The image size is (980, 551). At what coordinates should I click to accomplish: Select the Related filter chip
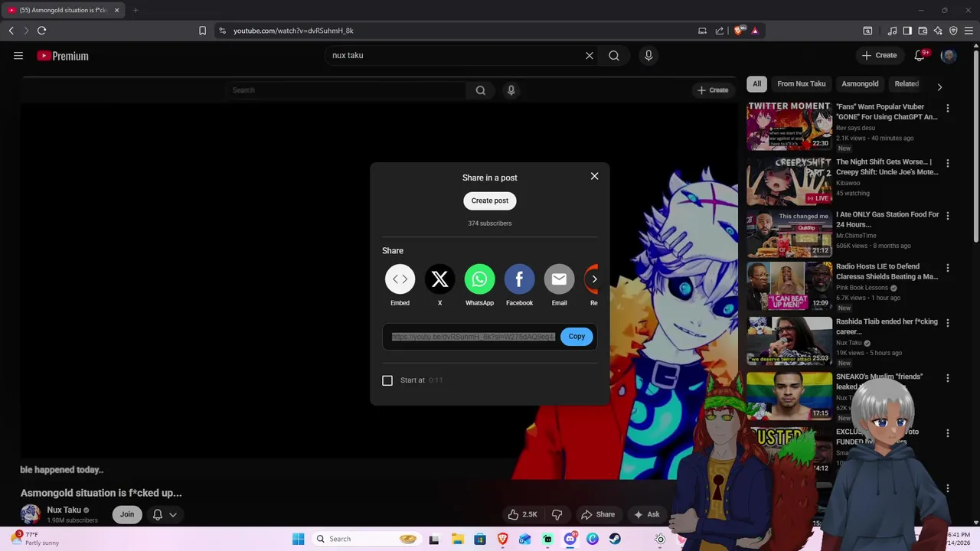pyautogui.click(x=906, y=84)
